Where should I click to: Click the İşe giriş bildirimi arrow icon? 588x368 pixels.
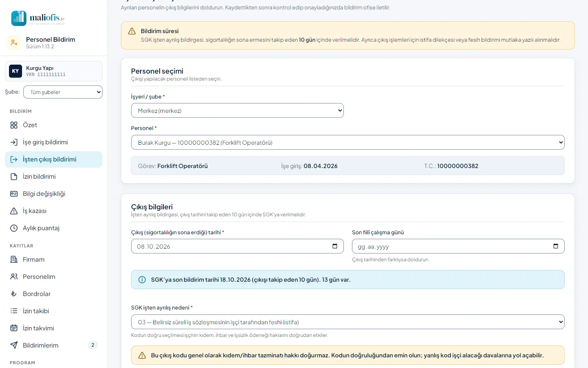click(14, 142)
